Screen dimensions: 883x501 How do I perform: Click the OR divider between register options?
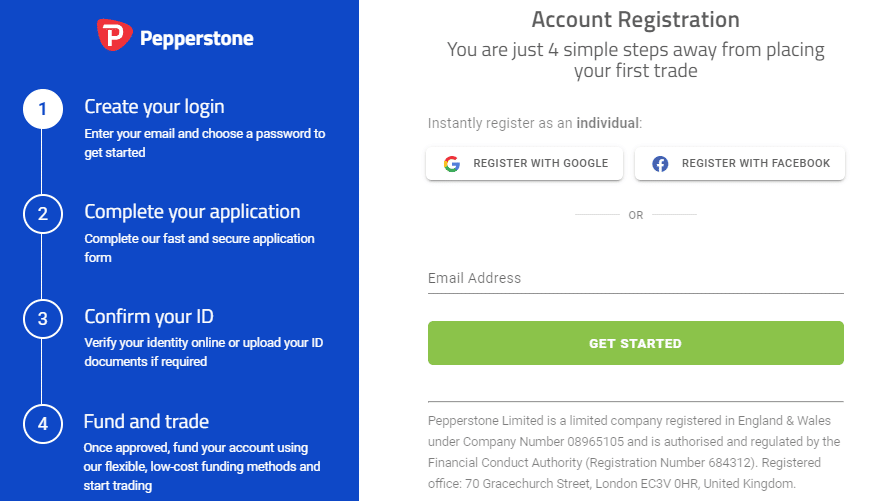pos(636,215)
